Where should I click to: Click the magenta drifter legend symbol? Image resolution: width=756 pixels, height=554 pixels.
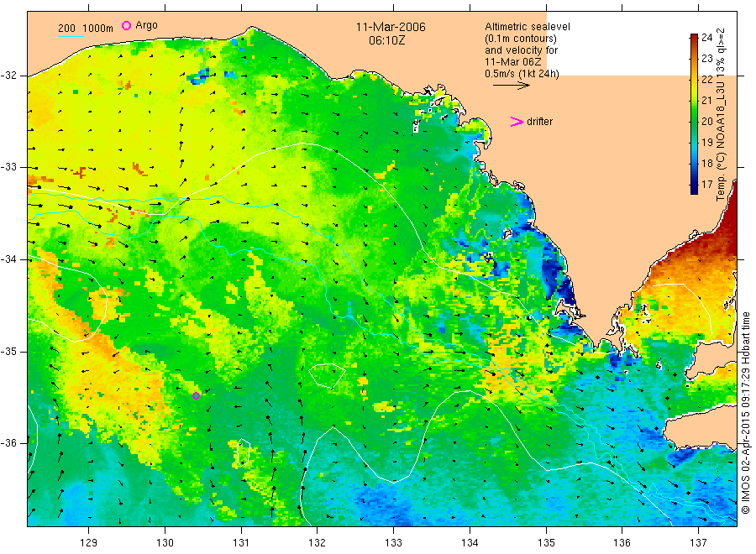point(517,122)
